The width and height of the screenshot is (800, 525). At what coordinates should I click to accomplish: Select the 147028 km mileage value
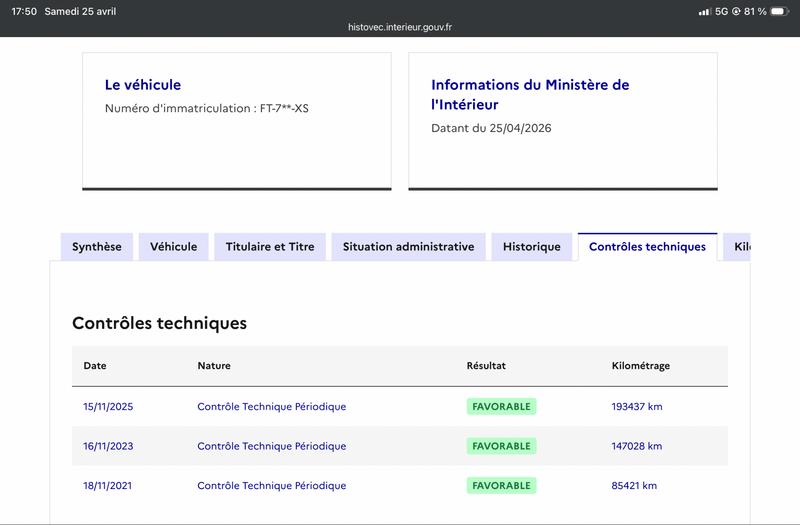637,446
